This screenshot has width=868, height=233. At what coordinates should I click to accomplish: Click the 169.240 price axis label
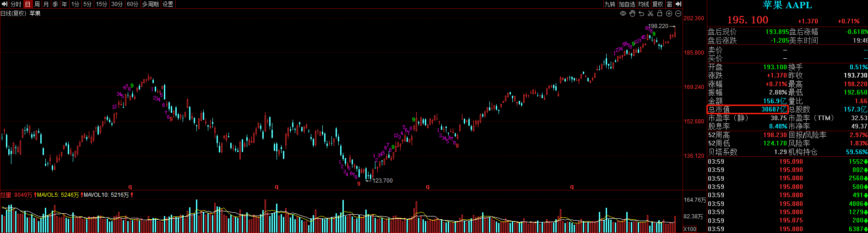694,87
